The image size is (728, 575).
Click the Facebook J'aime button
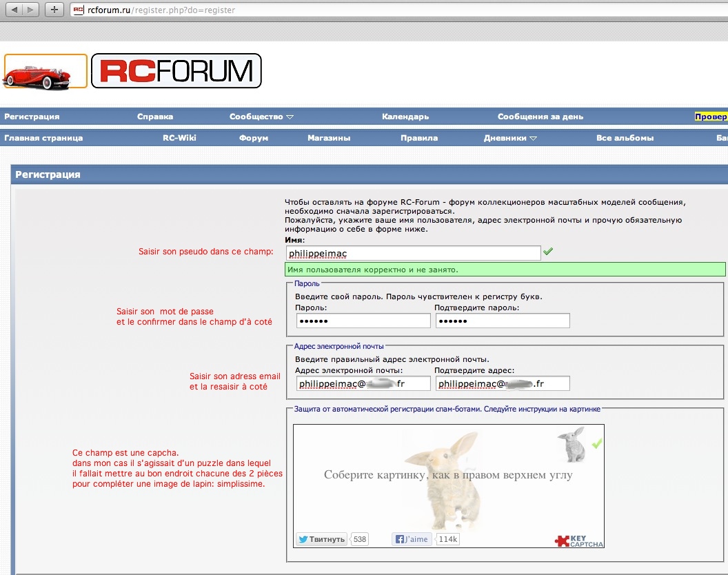point(412,539)
